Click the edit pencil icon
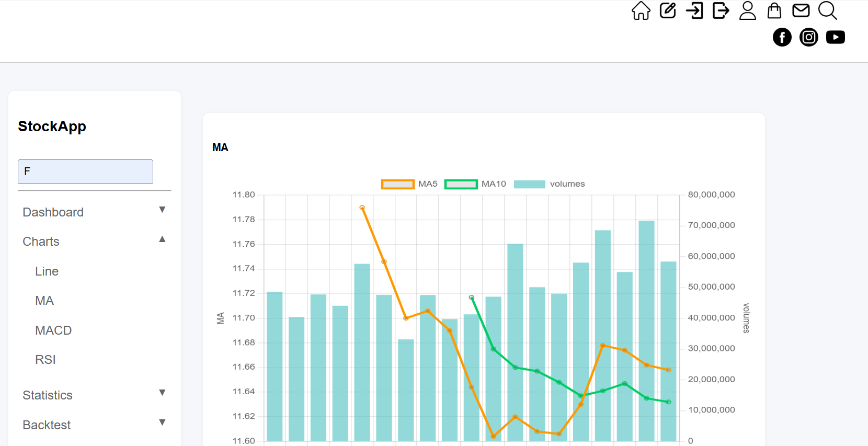 (668, 10)
